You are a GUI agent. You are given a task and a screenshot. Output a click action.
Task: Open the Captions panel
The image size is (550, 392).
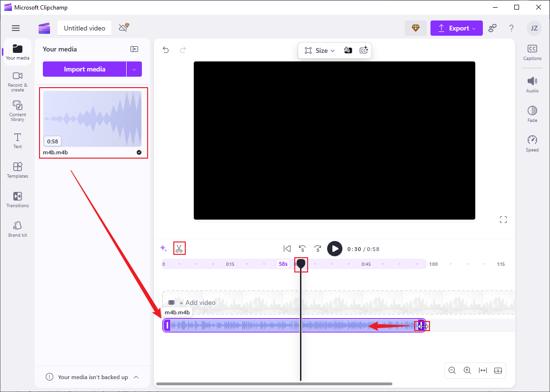tap(532, 53)
